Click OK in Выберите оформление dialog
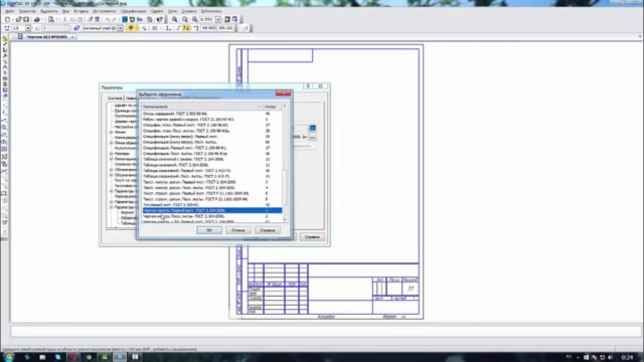The height and width of the screenshot is (362, 644). click(x=209, y=230)
